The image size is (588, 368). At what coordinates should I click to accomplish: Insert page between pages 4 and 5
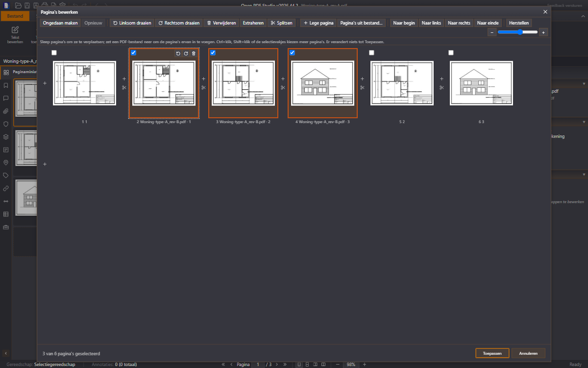[362, 79]
